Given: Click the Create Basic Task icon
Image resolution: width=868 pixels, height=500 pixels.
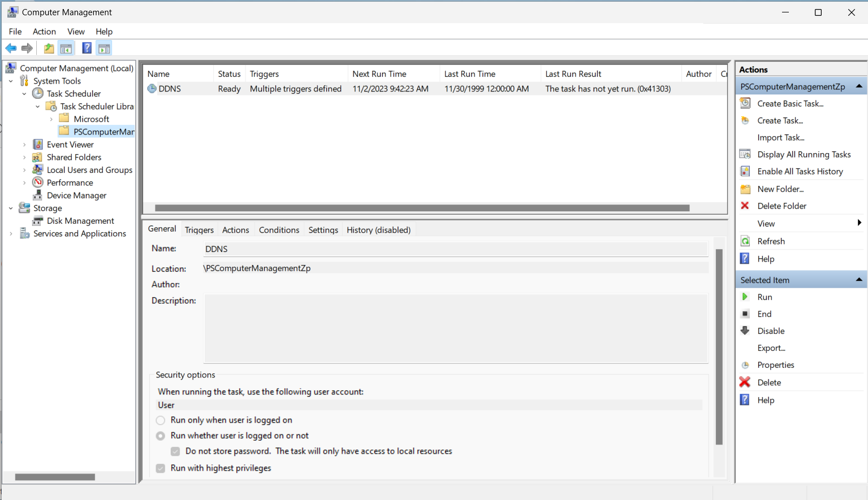Looking at the screenshot, I should click(745, 103).
